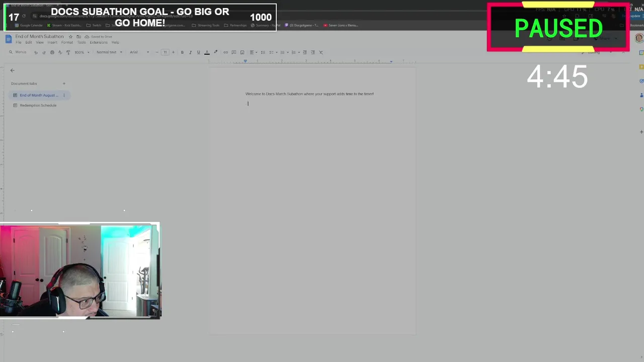The height and width of the screenshot is (362, 644).
Task: Open the numbered list dropdown
Action: tap(294, 52)
